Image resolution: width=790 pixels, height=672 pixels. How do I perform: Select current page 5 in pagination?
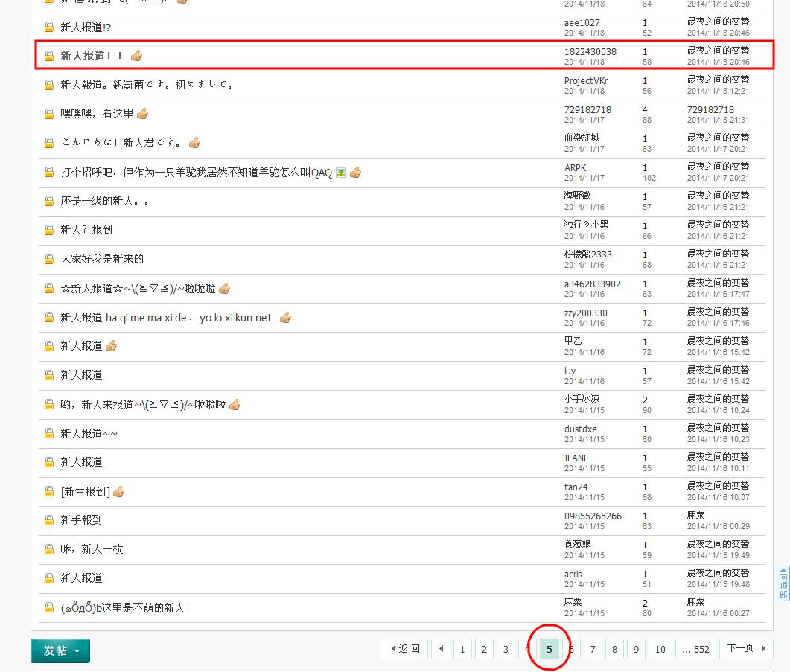coord(550,650)
